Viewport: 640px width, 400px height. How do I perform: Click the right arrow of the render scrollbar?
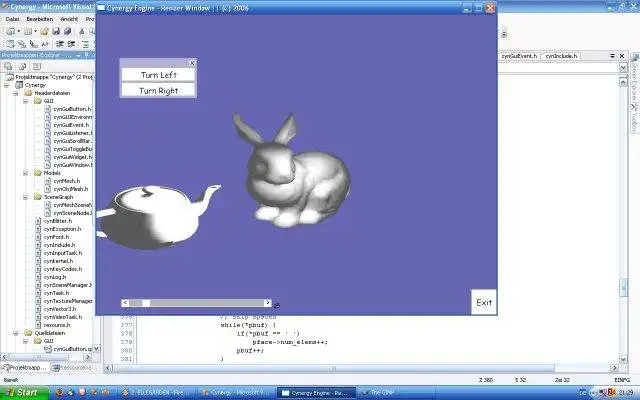point(267,303)
